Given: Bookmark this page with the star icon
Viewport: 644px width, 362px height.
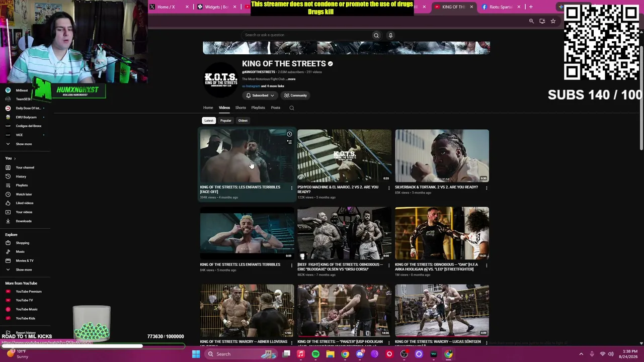Looking at the screenshot, I should tap(553, 21).
